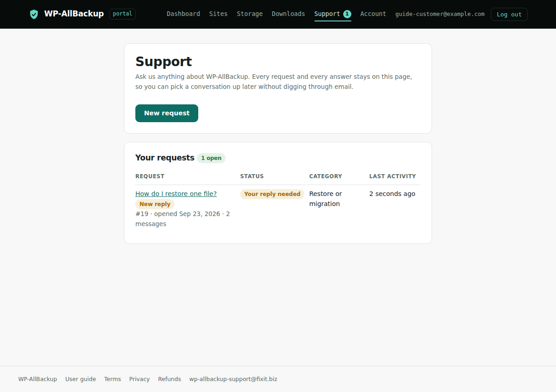The image size is (556, 392).
Task: Open WP-AllBackup footer link
Action: click(x=37, y=379)
